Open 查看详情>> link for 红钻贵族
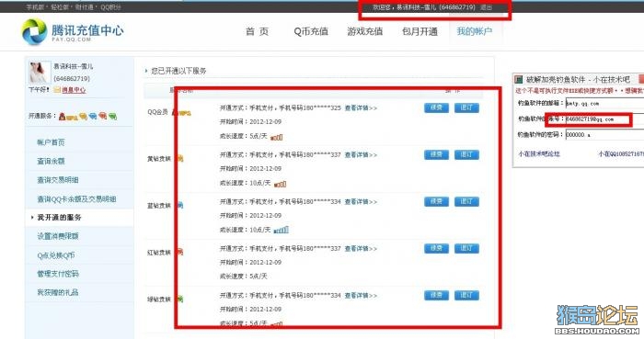Viewport: 644px width, 339px height. click(x=361, y=248)
